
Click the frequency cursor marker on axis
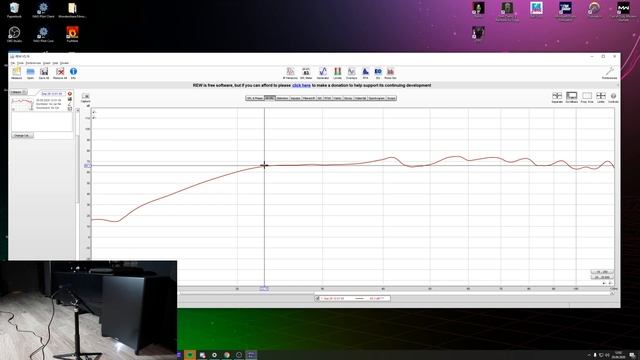click(x=264, y=289)
